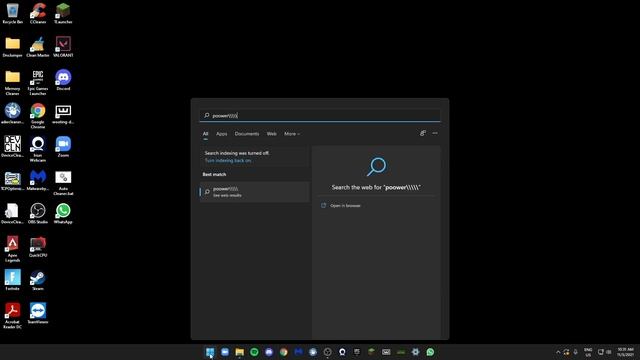Viewport: 640px width, 360px height.
Task: Launch Steam from the desktop
Action: click(x=38, y=280)
